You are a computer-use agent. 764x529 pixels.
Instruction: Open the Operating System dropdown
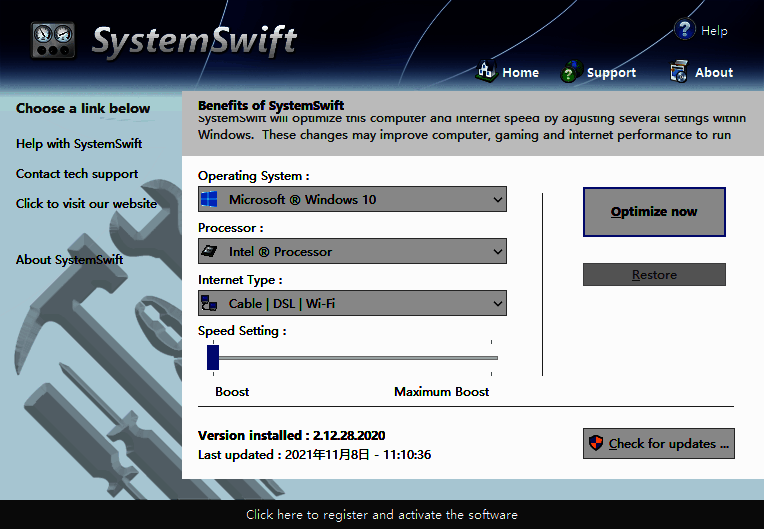(x=352, y=199)
